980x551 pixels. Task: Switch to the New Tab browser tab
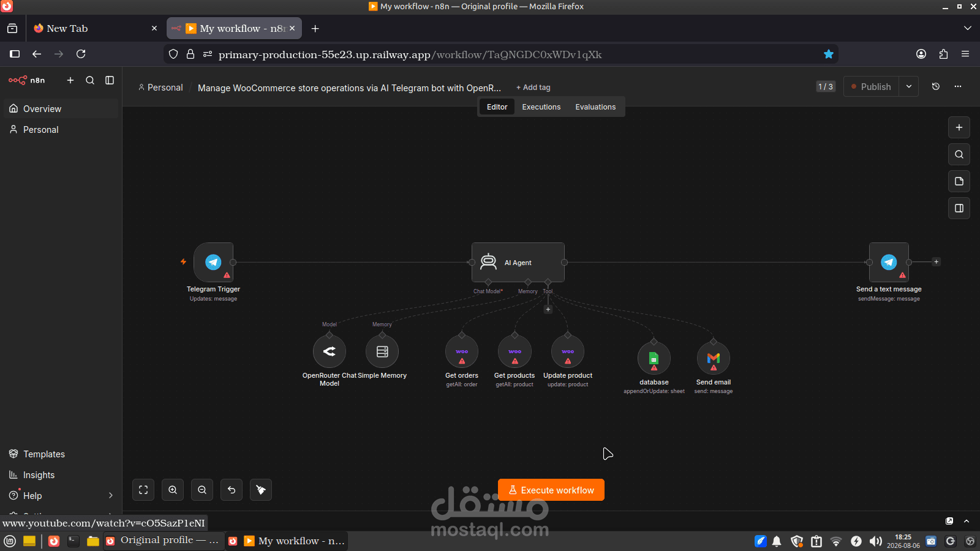click(x=96, y=28)
